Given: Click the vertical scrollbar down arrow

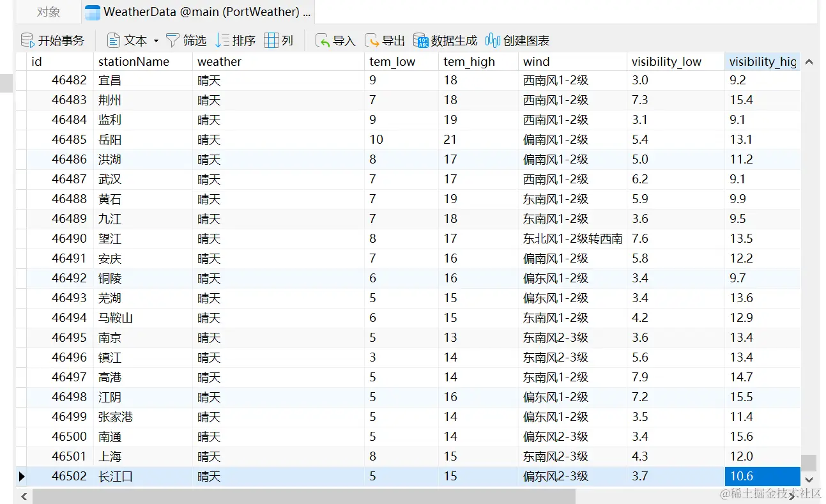Looking at the screenshot, I should (809, 479).
